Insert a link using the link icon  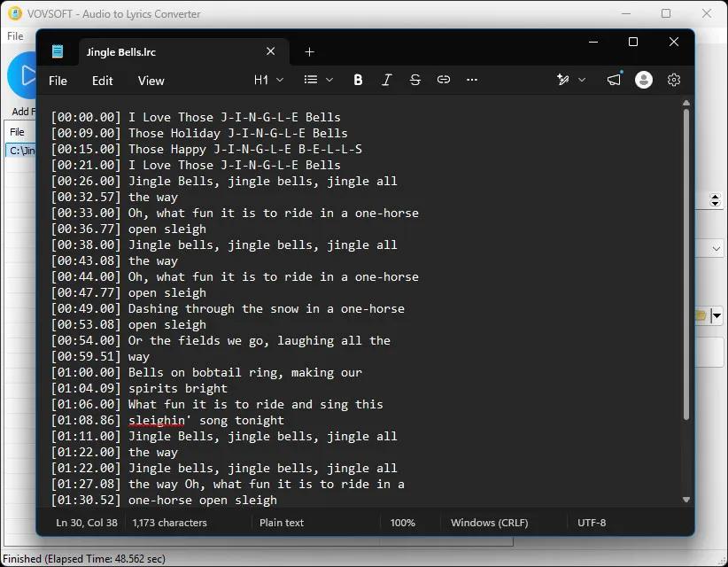pyautogui.click(x=444, y=80)
